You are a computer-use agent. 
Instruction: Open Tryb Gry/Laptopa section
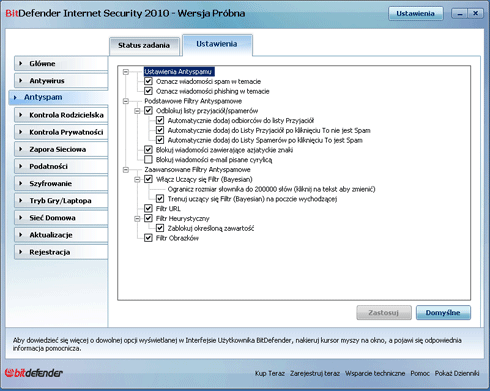(x=61, y=201)
